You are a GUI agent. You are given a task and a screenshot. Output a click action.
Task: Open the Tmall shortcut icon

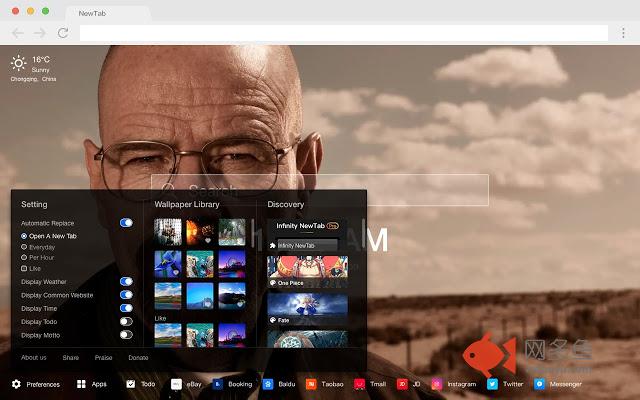click(359, 384)
